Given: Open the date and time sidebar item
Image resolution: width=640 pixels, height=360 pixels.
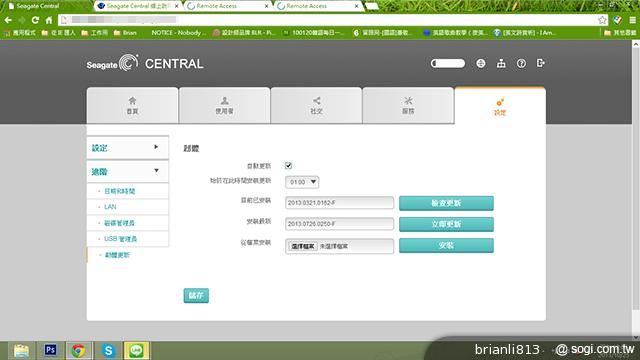Looking at the screenshot, I should tap(120, 191).
